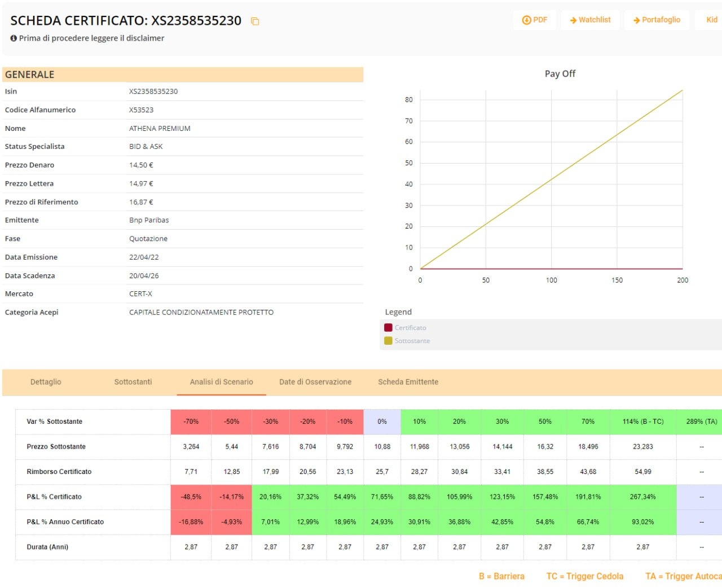Click the Prezzo Lettera value 14,97 €
Viewport: 722px width, 588px height.
(141, 184)
